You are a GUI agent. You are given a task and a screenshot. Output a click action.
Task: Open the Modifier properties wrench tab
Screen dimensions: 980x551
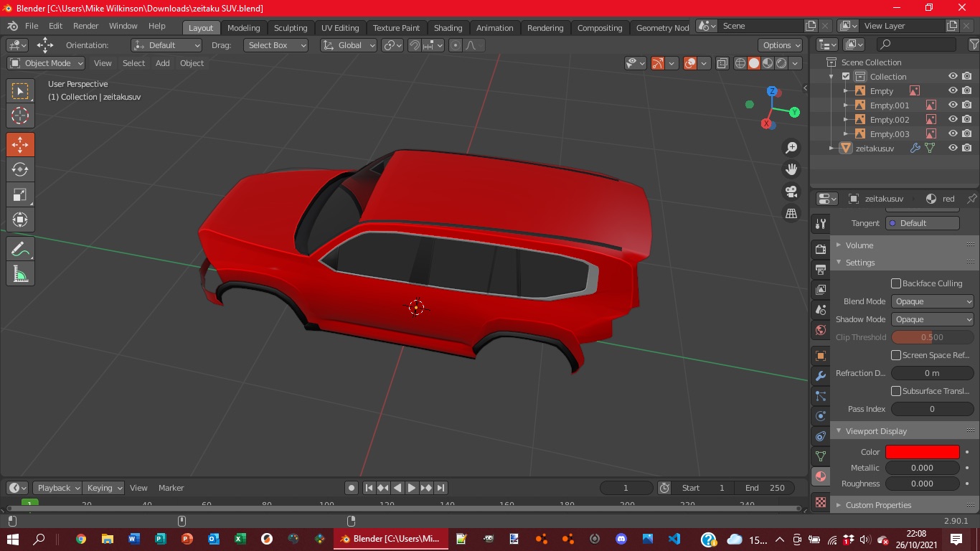click(x=821, y=376)
